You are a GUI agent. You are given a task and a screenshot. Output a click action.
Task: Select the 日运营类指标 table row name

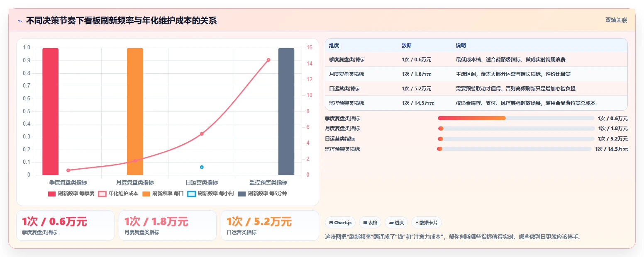(x=344, y=89)
